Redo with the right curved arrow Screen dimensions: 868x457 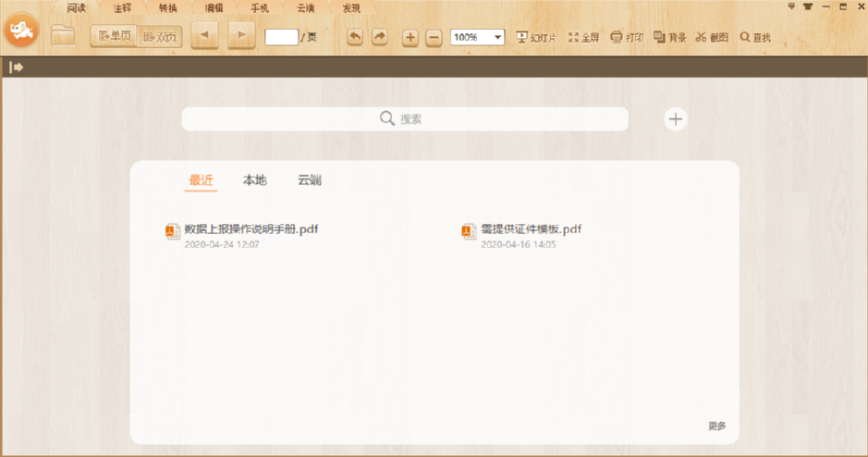tap(379, 37)
